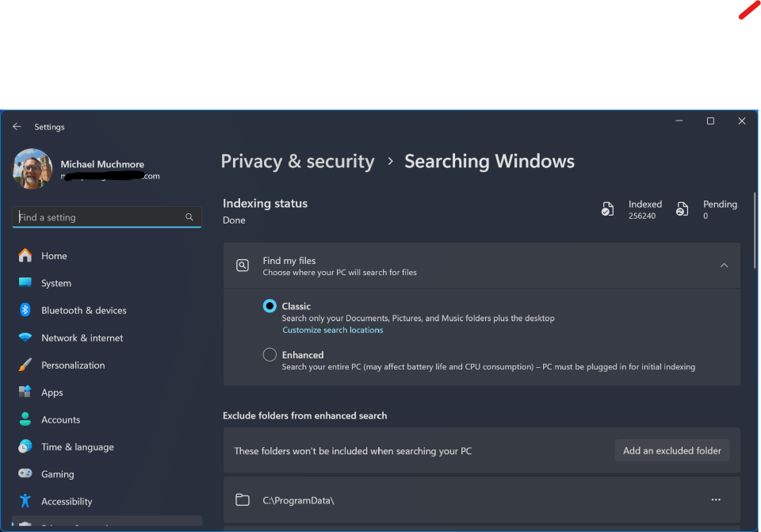
Task: Open Network & internet Wi-Fi icon
Action: (x=25, y=338)
